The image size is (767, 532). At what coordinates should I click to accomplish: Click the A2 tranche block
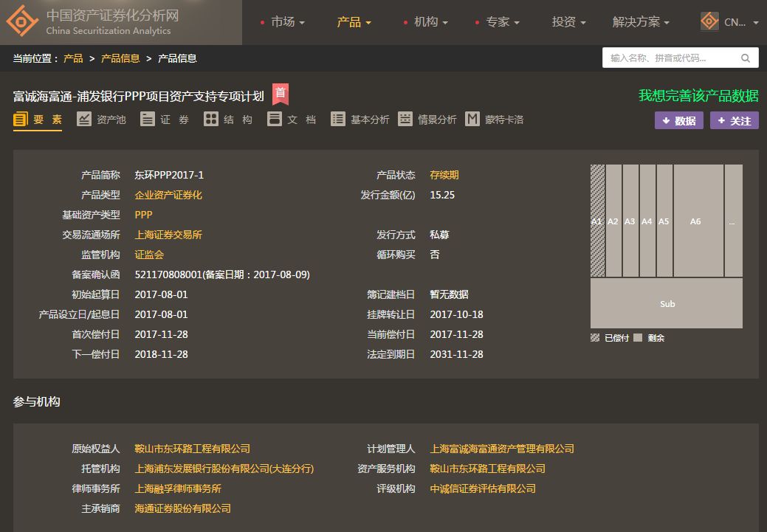(613, 221)
